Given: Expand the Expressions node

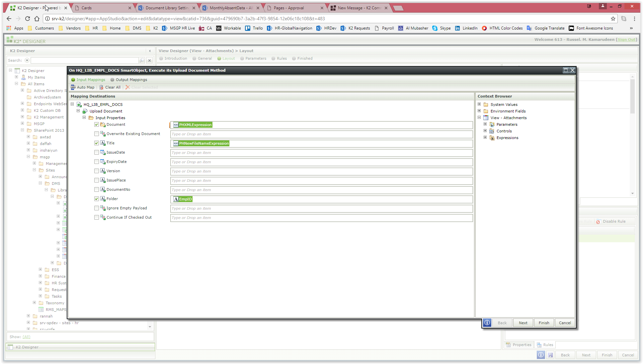Looking at the screenshot, I should 485,137.
